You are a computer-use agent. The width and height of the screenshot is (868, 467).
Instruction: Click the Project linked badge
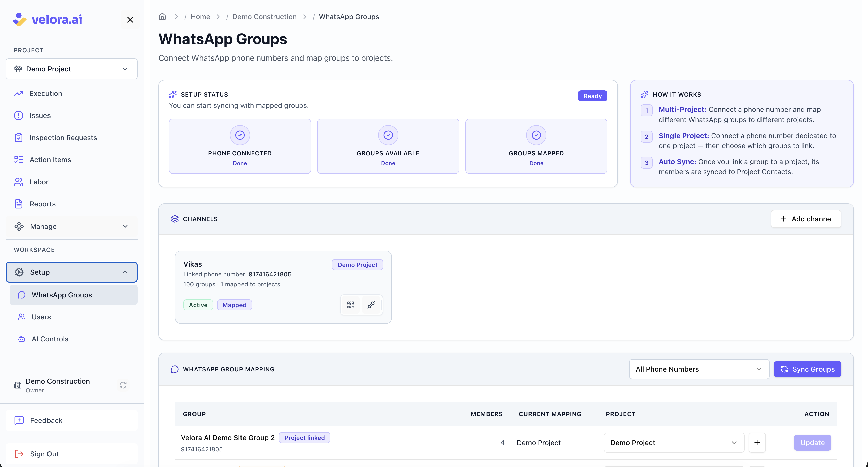click(304, 438)
